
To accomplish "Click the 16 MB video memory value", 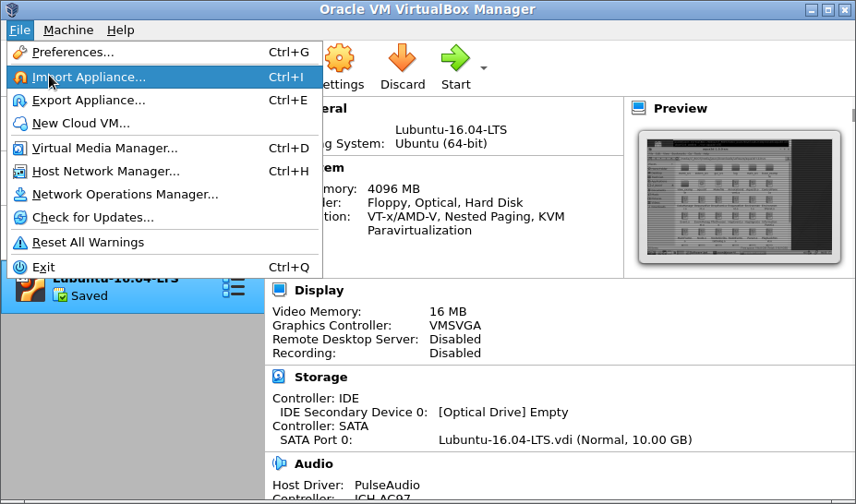I will click(448, 311).
